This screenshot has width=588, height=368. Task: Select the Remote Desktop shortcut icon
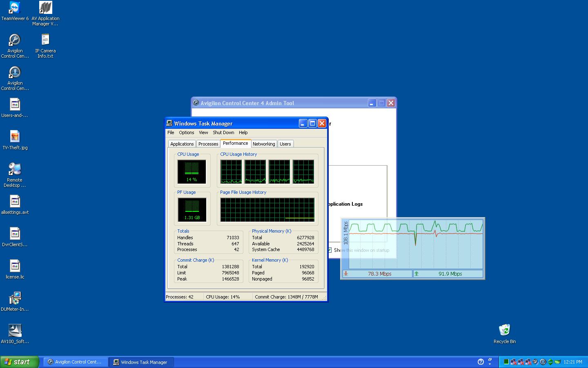click(x=15, y=169)
